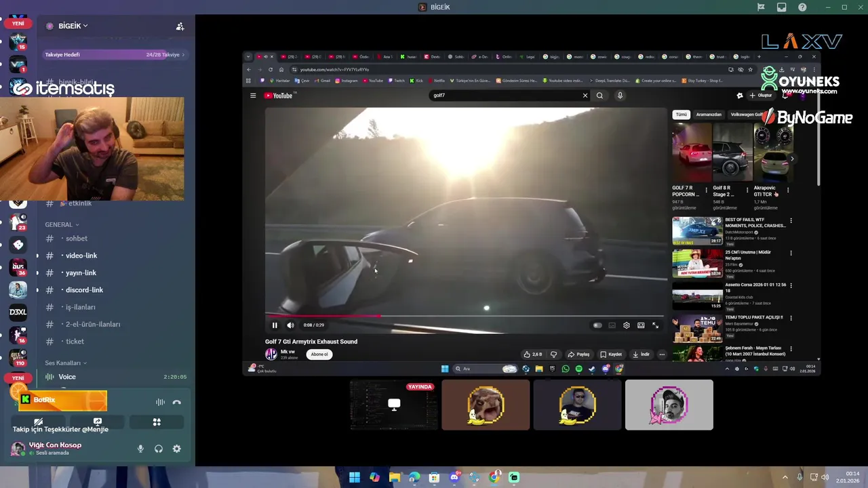The image size is (868, 488).
Task: Seek along the YouTube progress bar
Action: pos(466,316)
